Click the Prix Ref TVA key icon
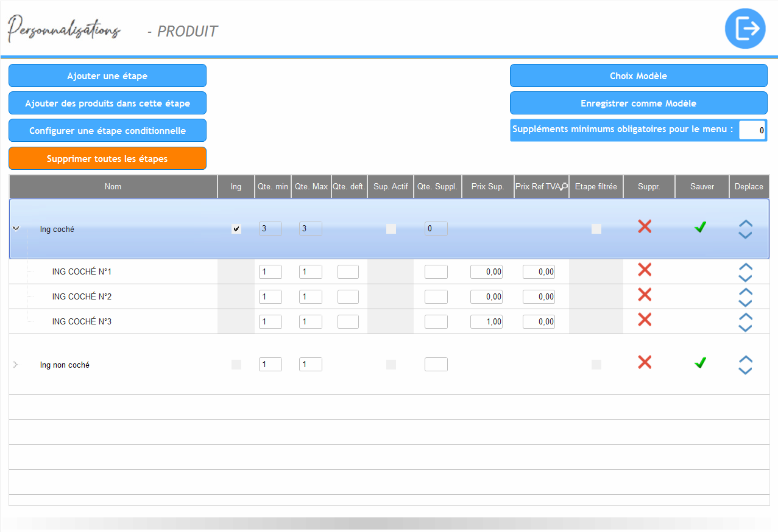 (564, 187)
